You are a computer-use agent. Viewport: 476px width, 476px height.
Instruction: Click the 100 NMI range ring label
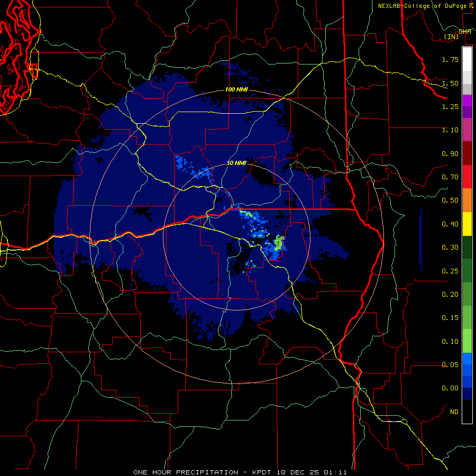pyautogui.click(x=236, y=89)
